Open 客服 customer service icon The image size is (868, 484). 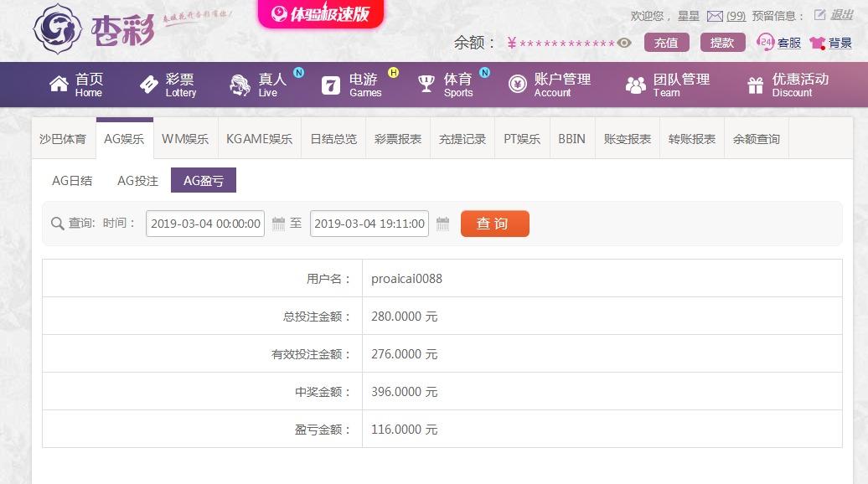tap(765, 42)
